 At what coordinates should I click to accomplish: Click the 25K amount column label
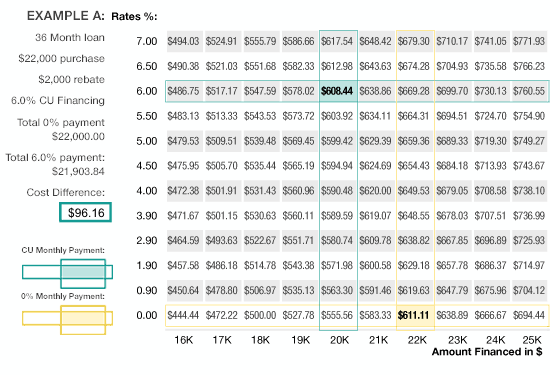tap(532, 340)
